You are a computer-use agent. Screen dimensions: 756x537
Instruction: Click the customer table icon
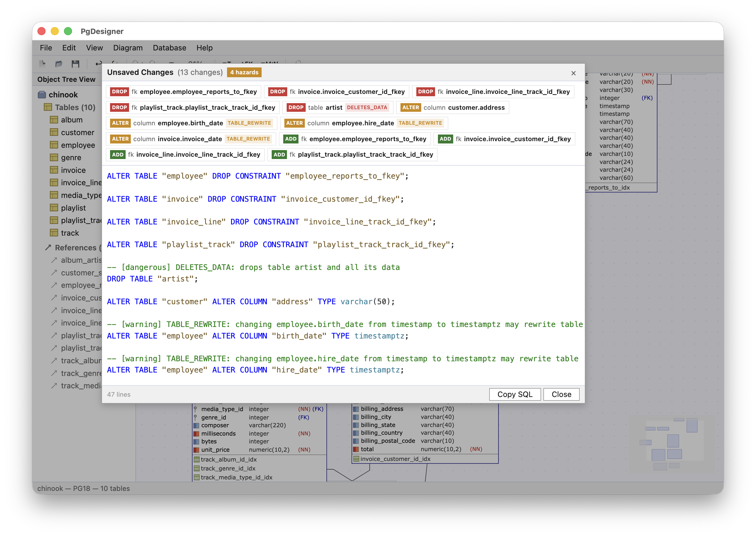coord(53,132)
